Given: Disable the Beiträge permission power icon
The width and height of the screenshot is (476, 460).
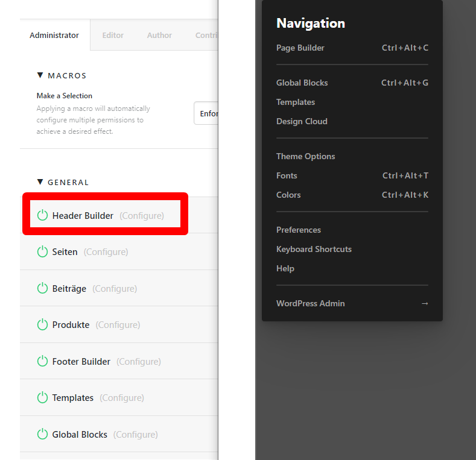Looking at the screenshot, I should pyautogui.click(x=42, y=289).
